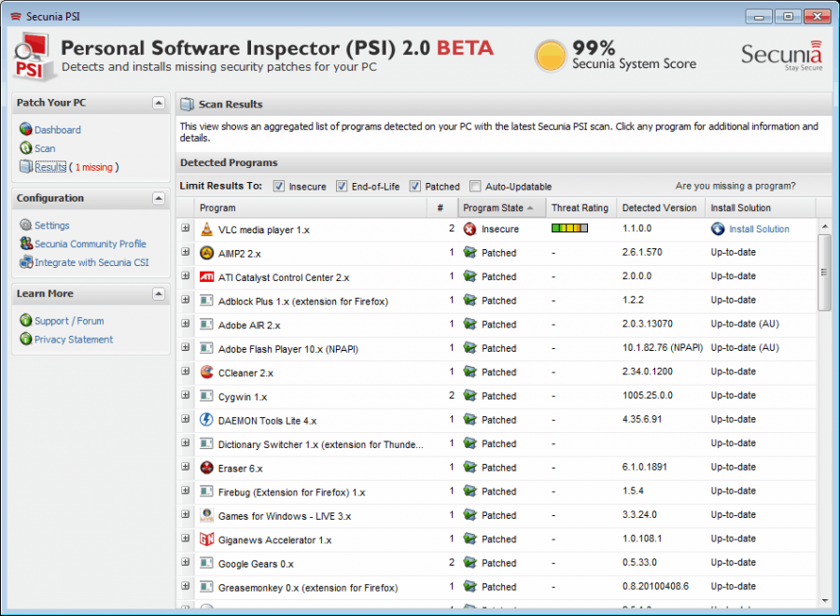Viewport: 840px width, 616px height.
Task: Click the red Insecure icon for VLC media player
Action: click(469, 229)
